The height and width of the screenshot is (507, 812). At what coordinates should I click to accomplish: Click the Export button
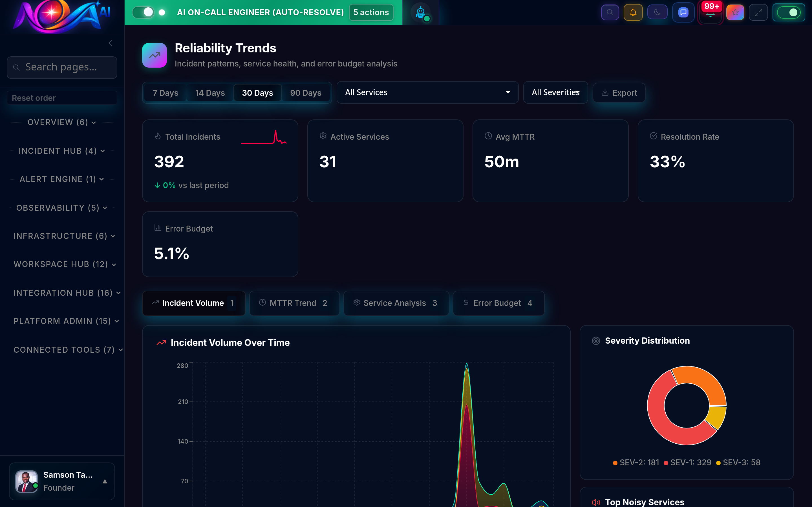[x=619, y=93]
